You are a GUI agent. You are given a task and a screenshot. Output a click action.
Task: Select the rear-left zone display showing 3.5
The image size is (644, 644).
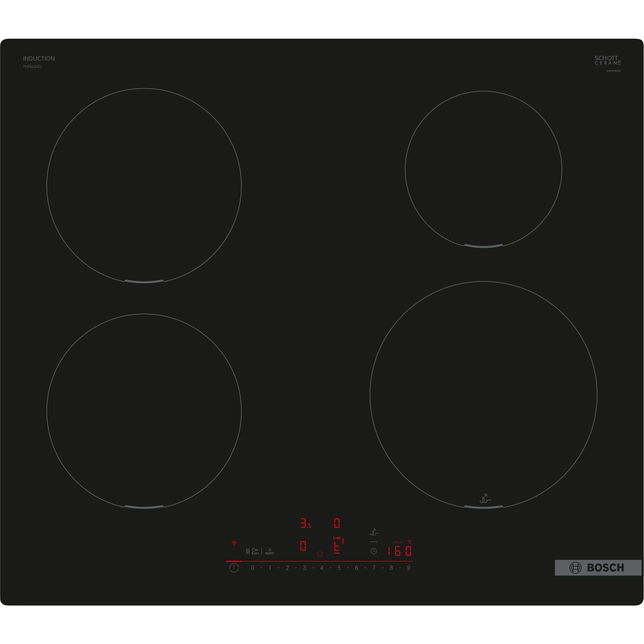click(x=305, y=523)
